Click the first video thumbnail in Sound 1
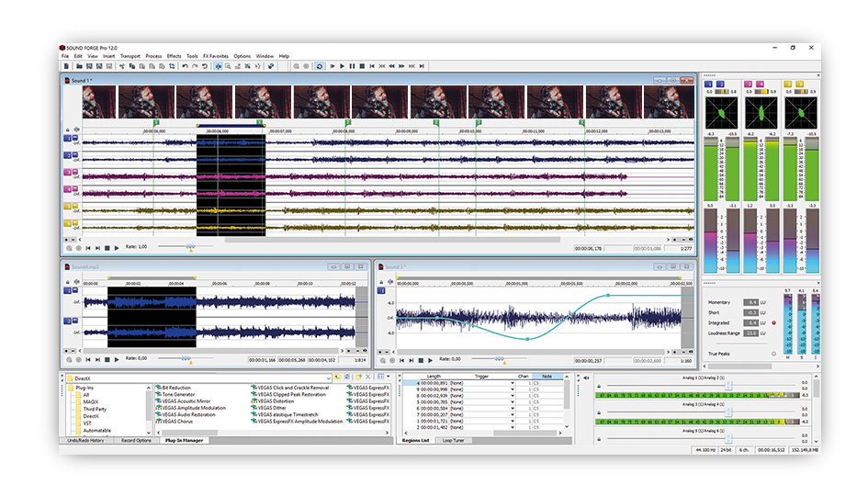 [99, 102]
